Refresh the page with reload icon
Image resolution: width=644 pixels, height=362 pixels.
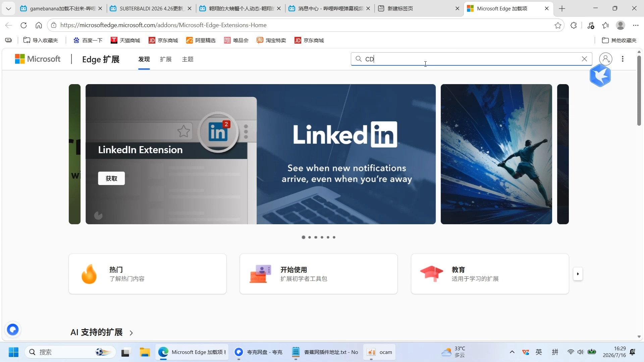tap(23, 25)
